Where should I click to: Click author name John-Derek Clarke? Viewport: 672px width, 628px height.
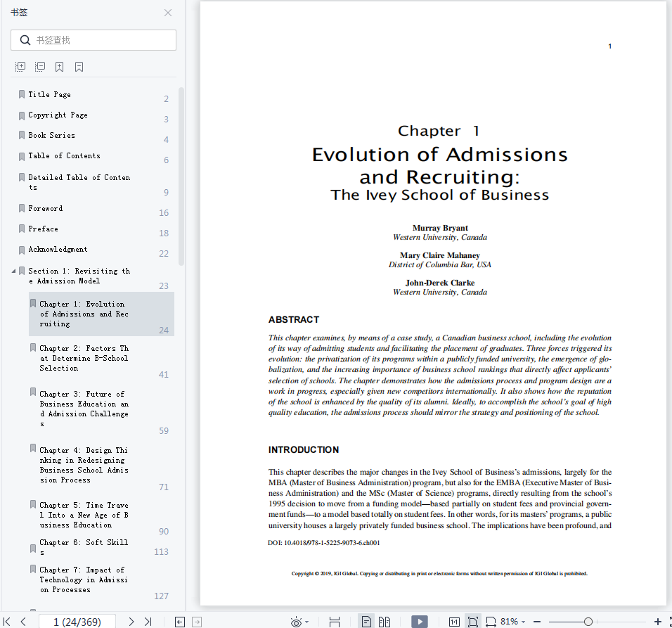(440, 283)
